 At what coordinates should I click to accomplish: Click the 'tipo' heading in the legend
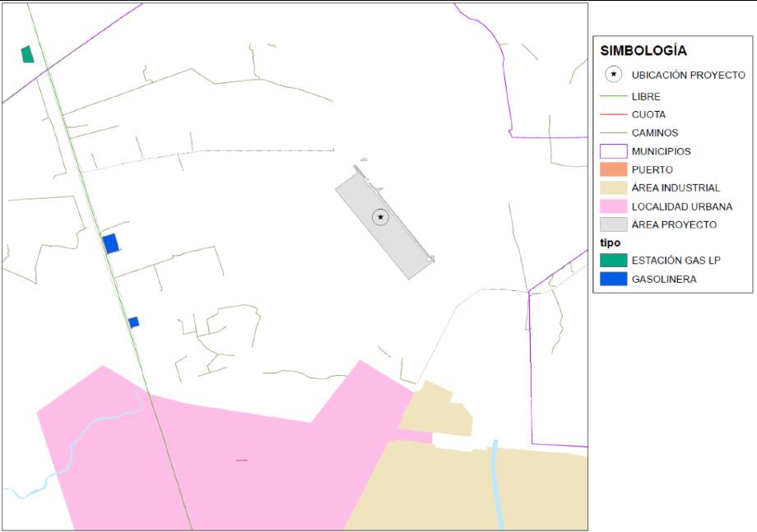click(611, 243)
